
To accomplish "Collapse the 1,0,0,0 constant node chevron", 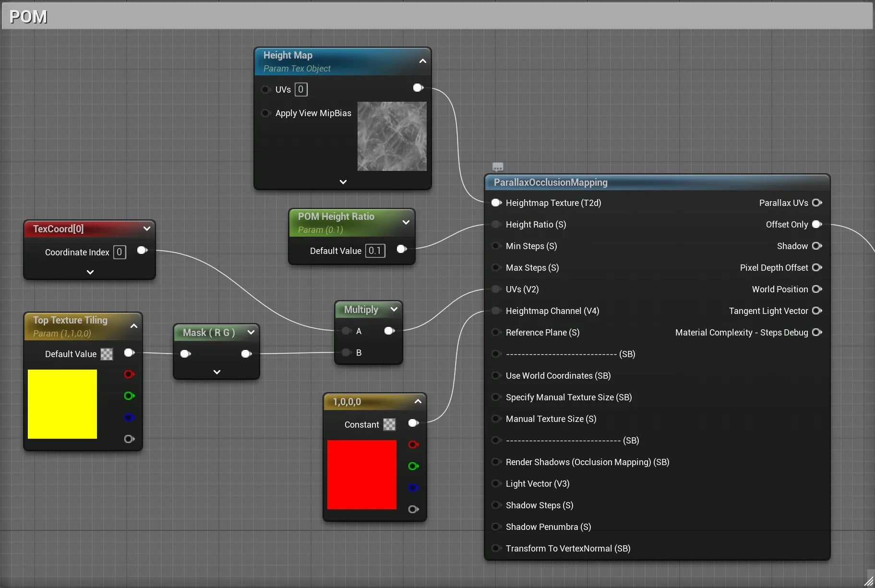I will [418, 401].
